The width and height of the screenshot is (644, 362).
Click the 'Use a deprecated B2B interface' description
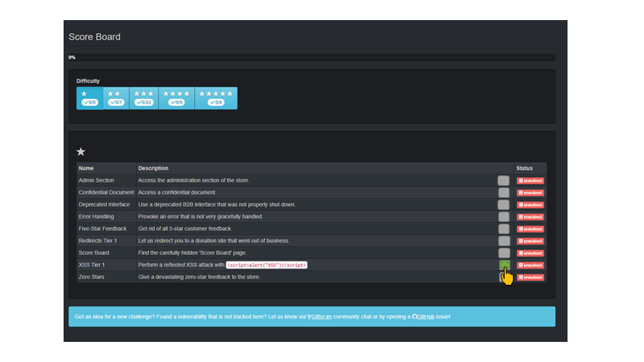tap(217, 204)
